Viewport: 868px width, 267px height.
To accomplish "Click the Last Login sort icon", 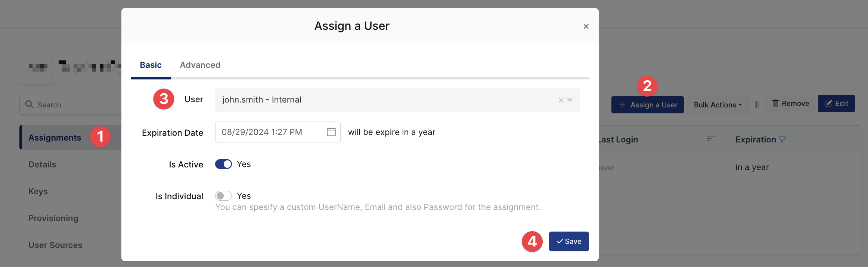I will (x=710, y=139).
